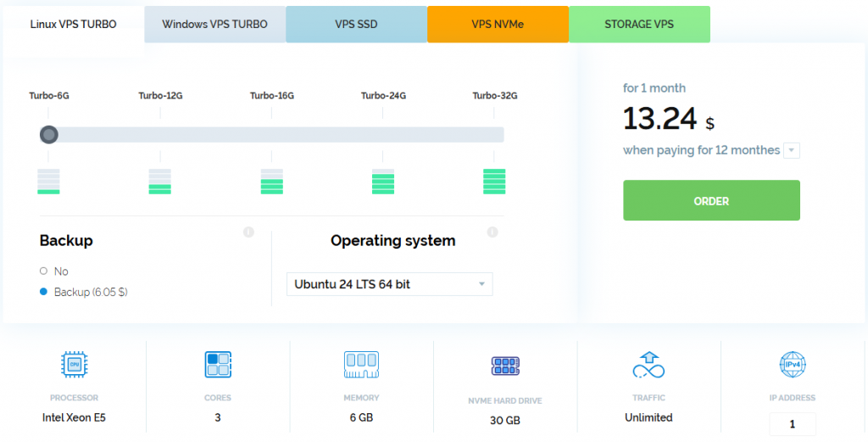The width and height of the screenshot is (868, 442).
Task: Click the Turbo-32G full-bar level icon
Action: (494, 182)
